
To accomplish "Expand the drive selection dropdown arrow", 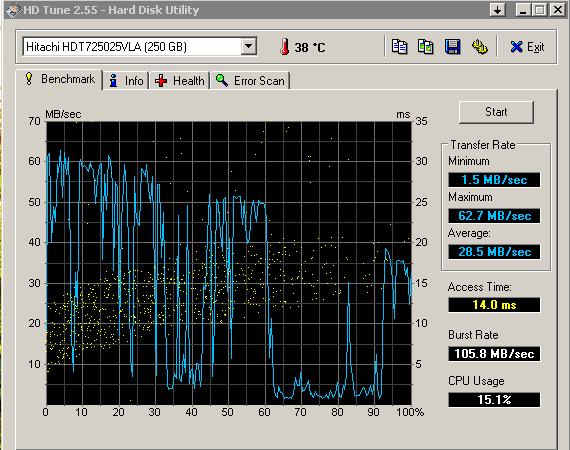I will click(249, 47).
